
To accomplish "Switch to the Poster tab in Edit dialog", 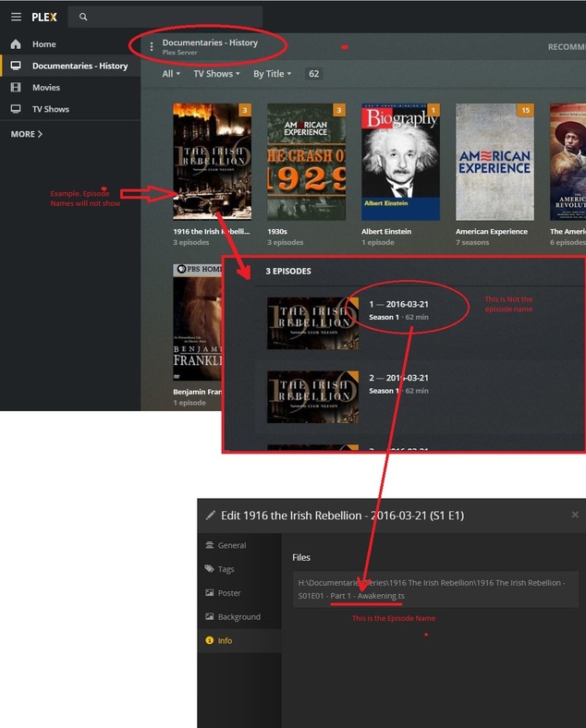I will [239, 593].
